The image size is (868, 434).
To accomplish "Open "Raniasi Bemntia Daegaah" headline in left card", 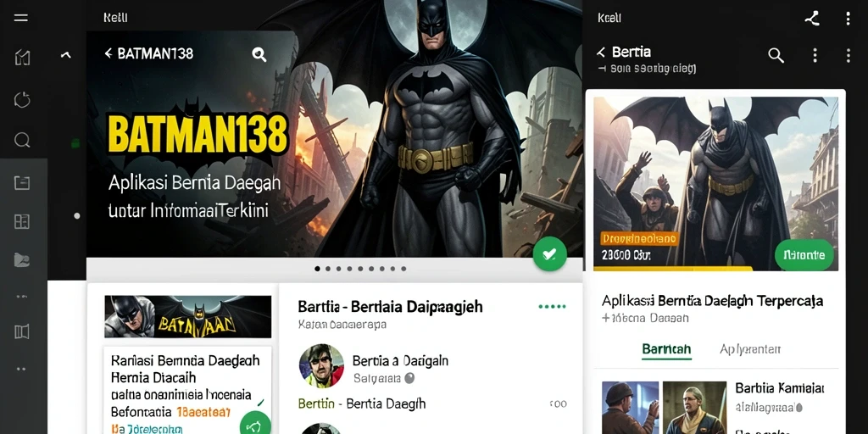I will pos(186,361).
